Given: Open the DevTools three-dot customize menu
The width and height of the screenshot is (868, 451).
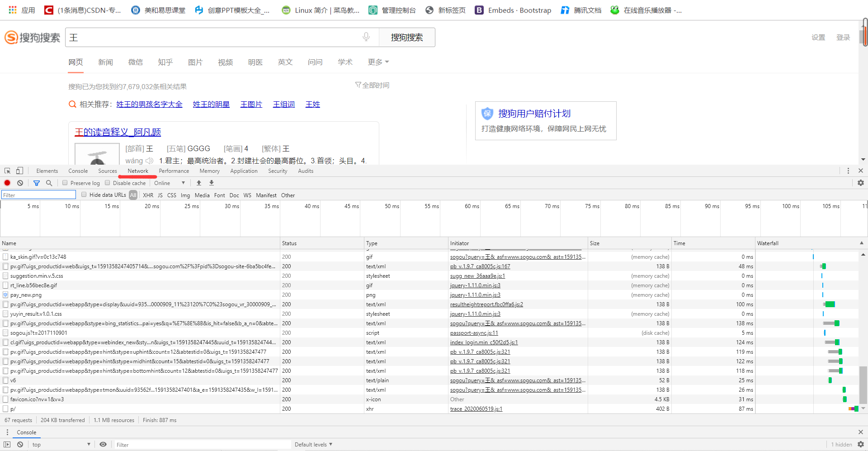Looking at the screenshot, I should [x=848, y=171].
